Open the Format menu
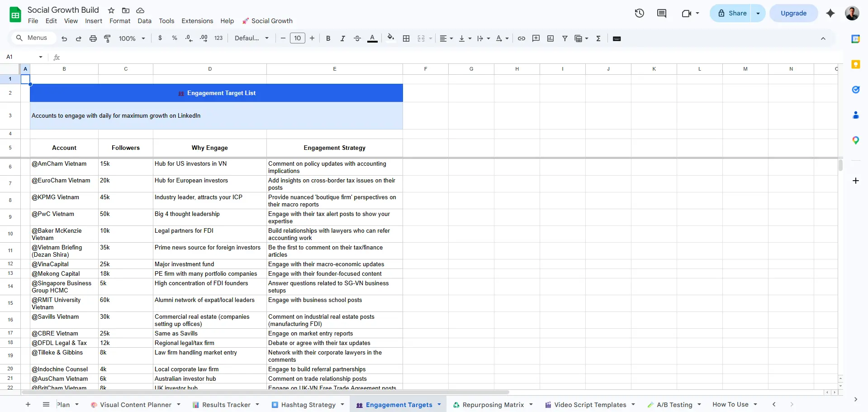 [x=120, y=21]
